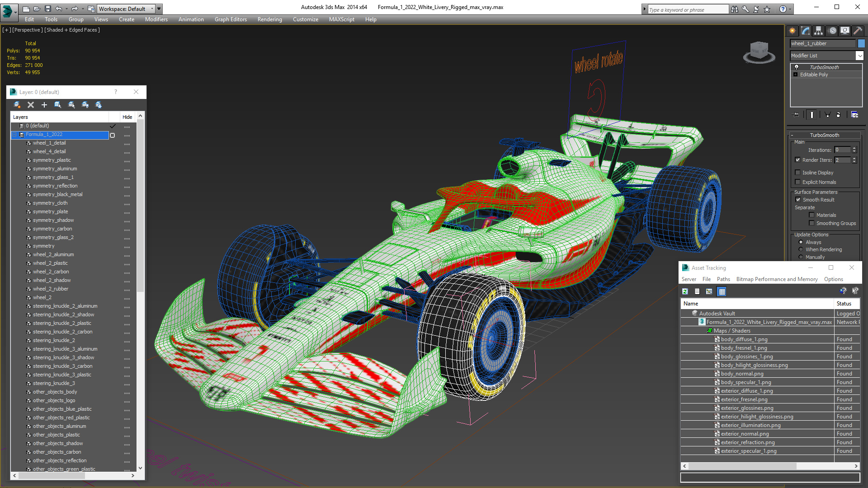This screenshot has height=488, width=868.
Task: Click the blue object color swatch
Action: pos(861,43)
